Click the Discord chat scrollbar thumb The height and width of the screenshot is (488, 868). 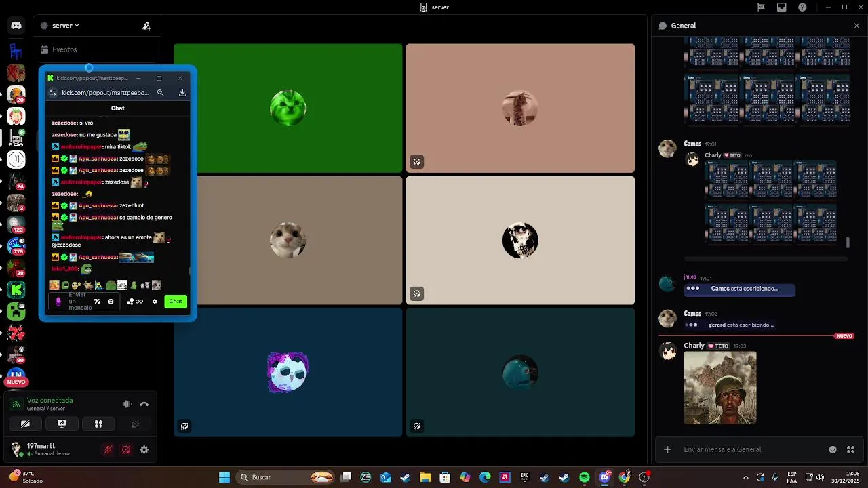[848, 242]
